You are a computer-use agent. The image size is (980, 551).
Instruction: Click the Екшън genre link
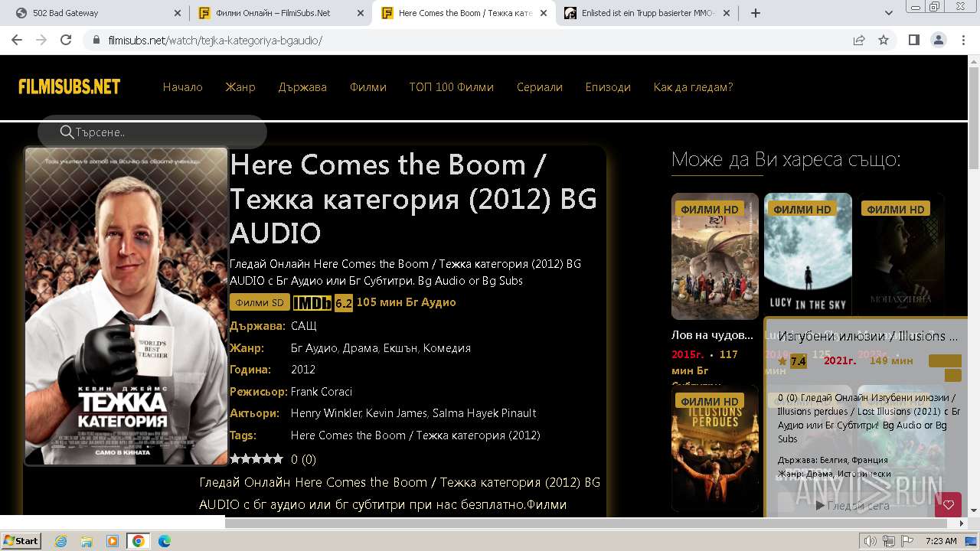coord(400,348)
